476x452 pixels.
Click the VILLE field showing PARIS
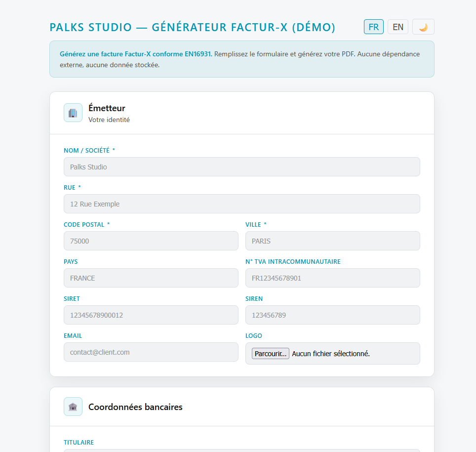[332, 241]
